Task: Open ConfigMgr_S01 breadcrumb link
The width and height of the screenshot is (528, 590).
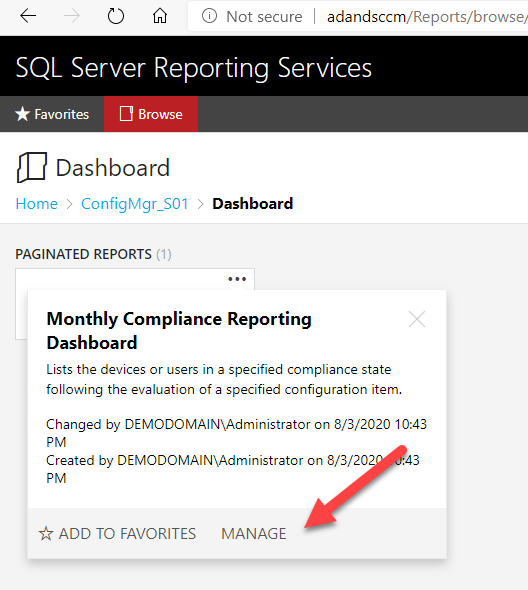Action: [135, 204]
